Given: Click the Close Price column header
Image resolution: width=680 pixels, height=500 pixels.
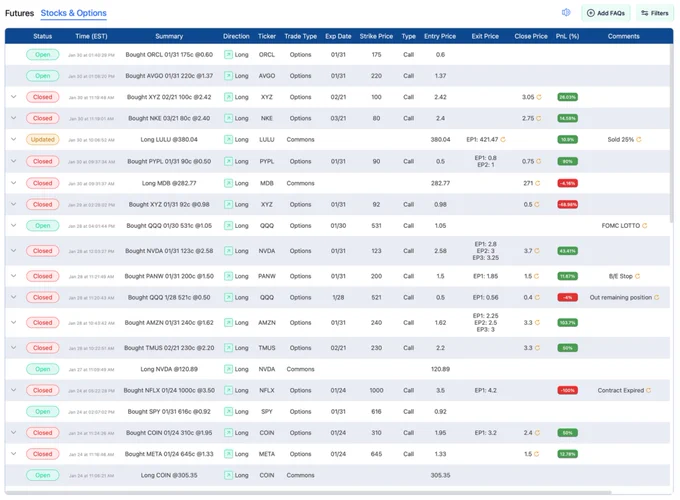Looking at the screenshot, I should (x=531, y=36).
